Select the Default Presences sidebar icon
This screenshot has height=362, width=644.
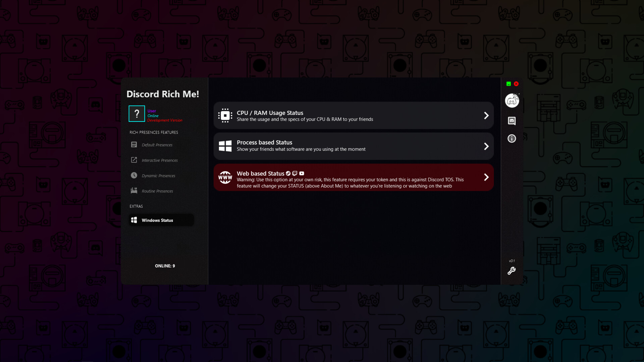[x=134, y=145]
